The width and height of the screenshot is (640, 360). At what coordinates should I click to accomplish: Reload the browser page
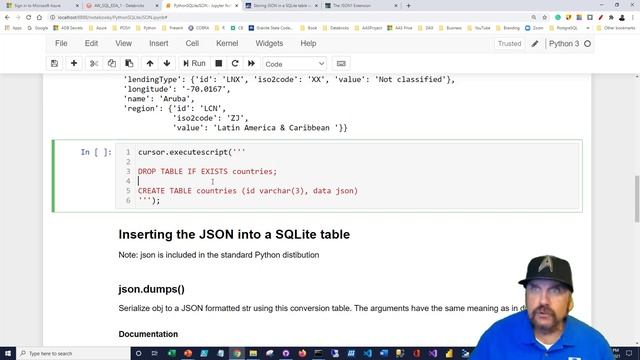[x=29, y=18]
